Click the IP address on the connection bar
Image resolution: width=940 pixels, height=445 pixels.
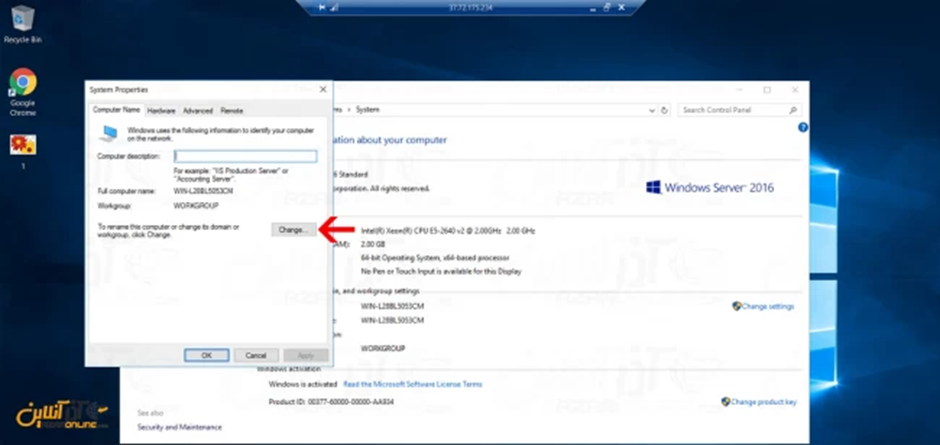[470, 8]
